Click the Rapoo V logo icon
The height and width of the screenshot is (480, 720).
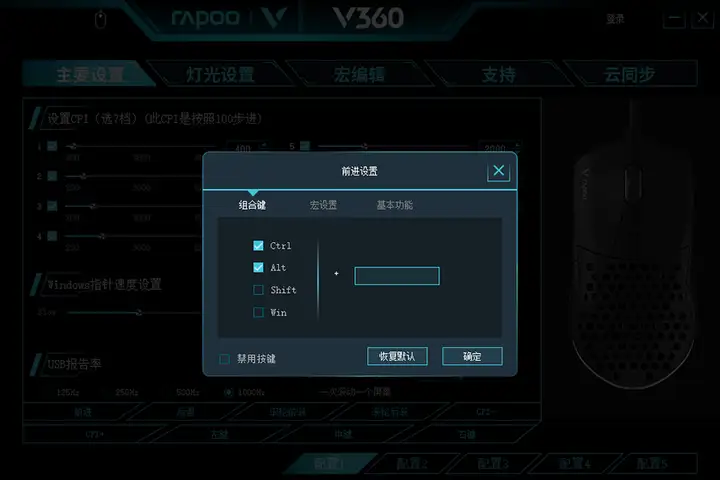(275, 18)
